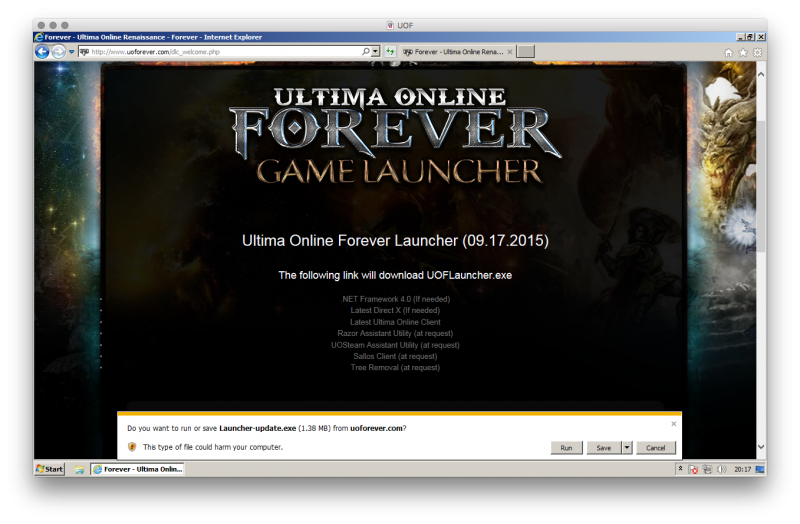Screen dimensions: 800x524
Task: Open a new blank tab
Action: [526, 52]
